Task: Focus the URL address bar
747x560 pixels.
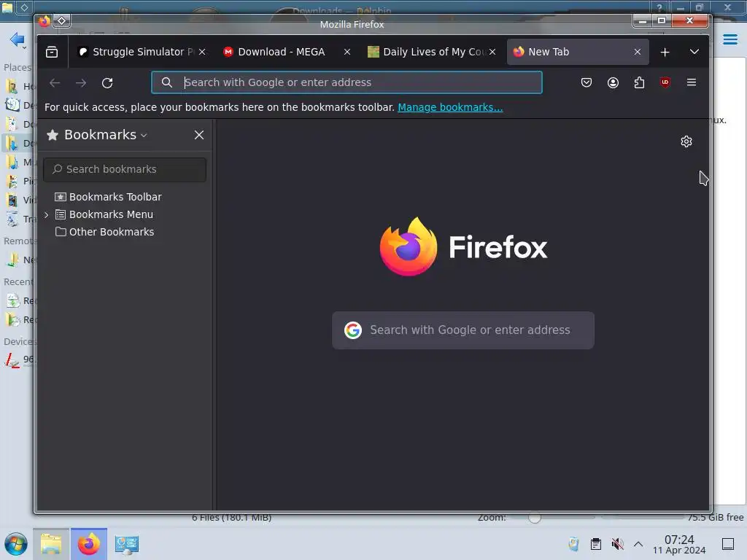Action: [x=347, y=82]
